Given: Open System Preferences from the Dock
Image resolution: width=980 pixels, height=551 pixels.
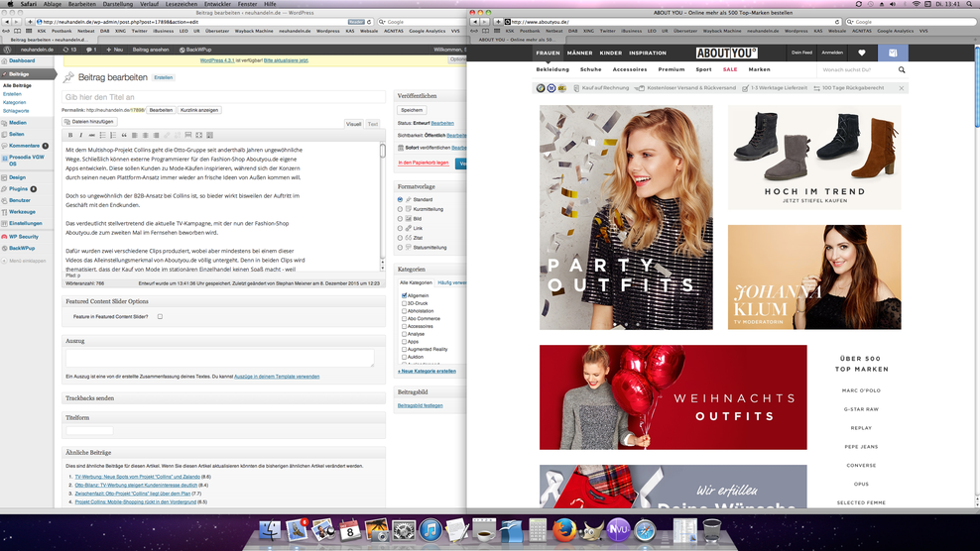Looking at the screenshot, I should point(403,531).
